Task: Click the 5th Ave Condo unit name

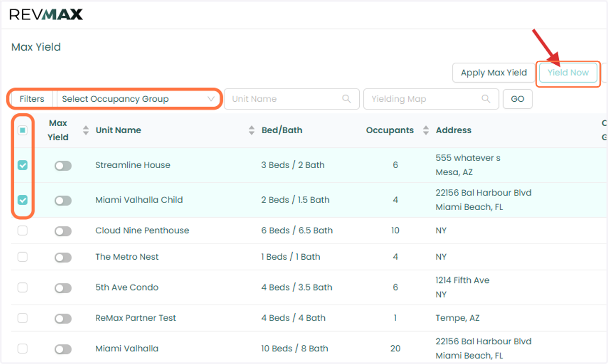Action: click(127, 287)
